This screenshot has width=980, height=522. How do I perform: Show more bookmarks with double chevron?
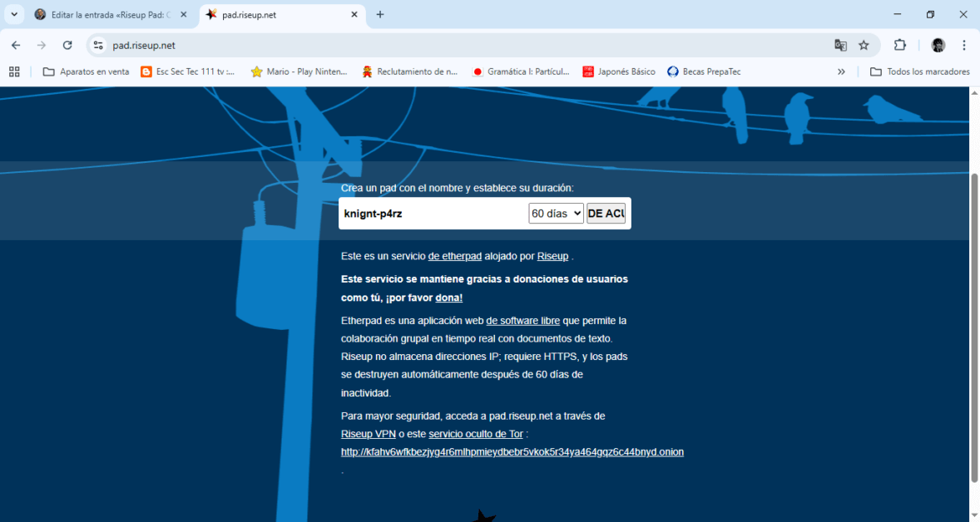[x=841, y=71]
